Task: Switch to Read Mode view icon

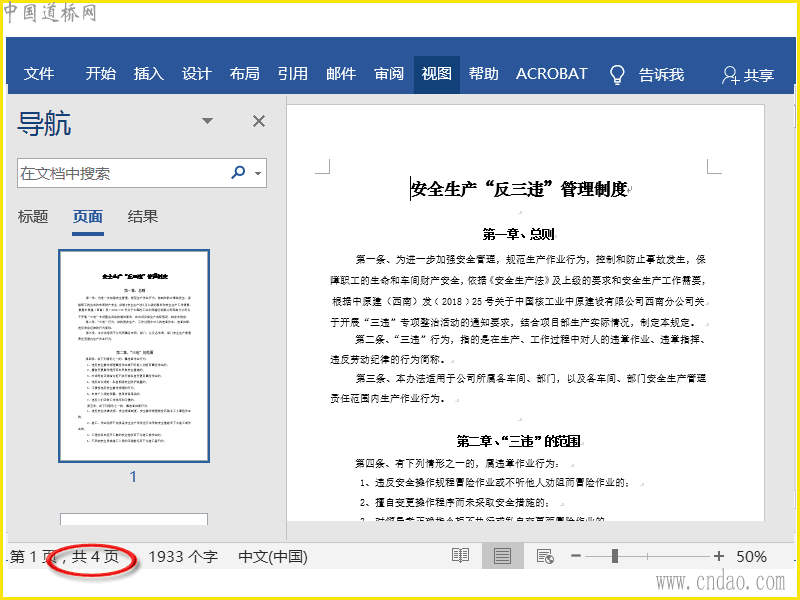Action: tap(461, 556)
